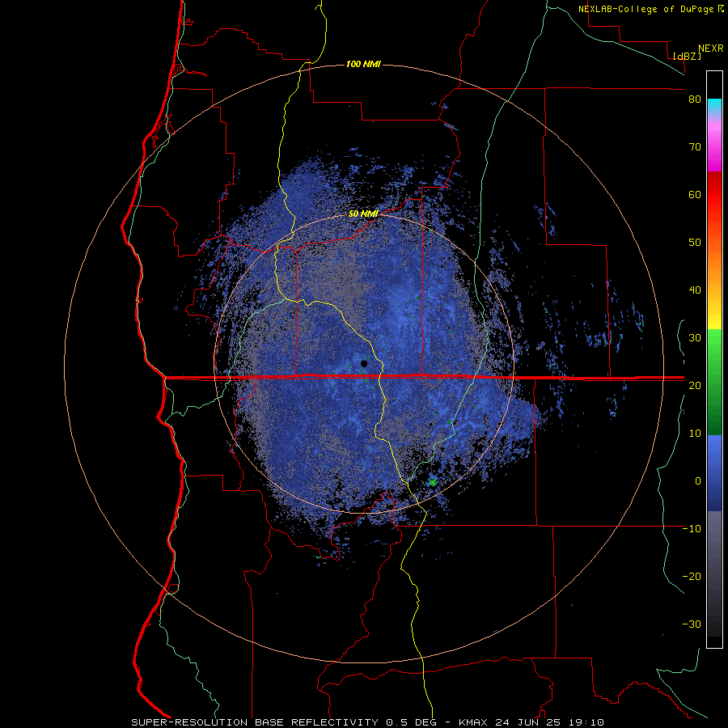Click the 10 dBZ scale value
The height and width of the screenshot is (728, 728).
pyautogui.click(x=695, y=434)
